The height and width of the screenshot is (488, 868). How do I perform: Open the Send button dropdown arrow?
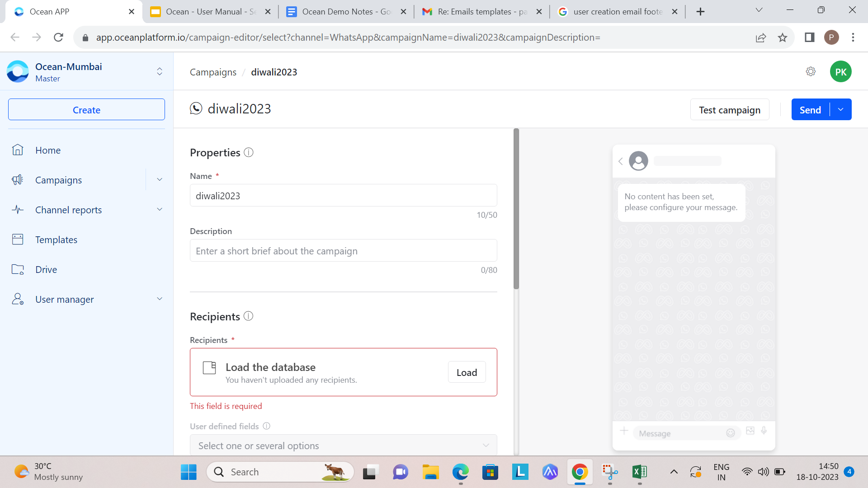(840, 109)
